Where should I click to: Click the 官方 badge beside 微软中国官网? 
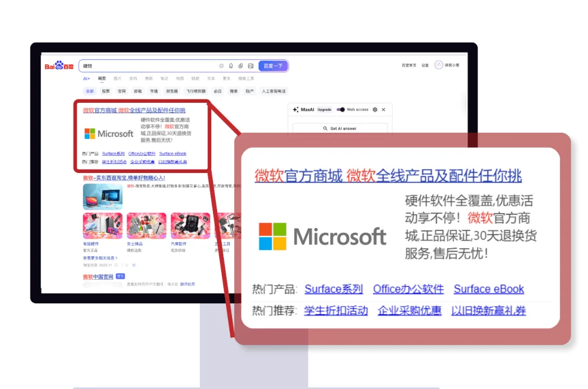click(x=120, y=276)
